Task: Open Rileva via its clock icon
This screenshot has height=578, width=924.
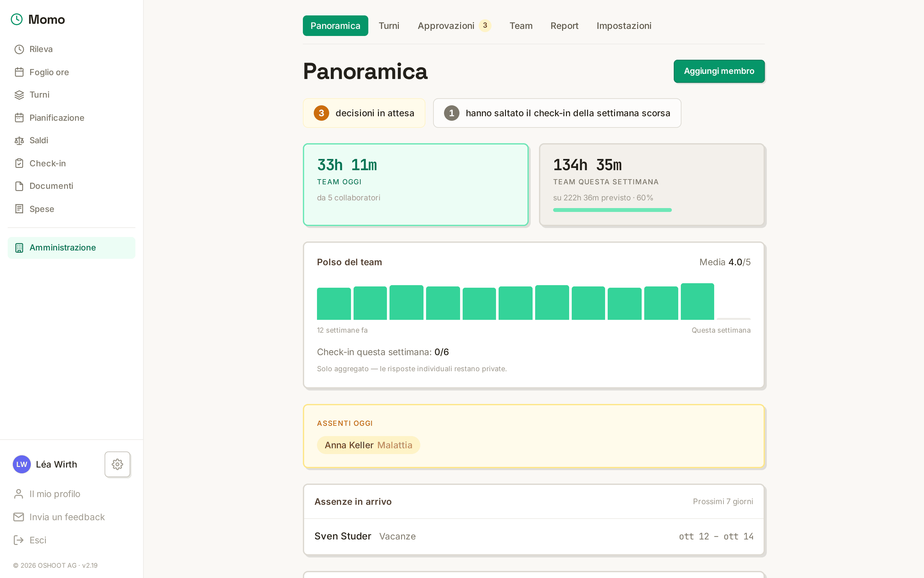Action: [19, 49]
